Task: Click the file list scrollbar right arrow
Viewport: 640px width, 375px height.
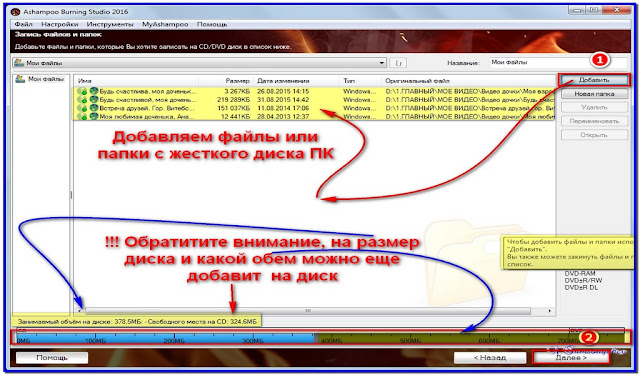Action: [550, 311]
